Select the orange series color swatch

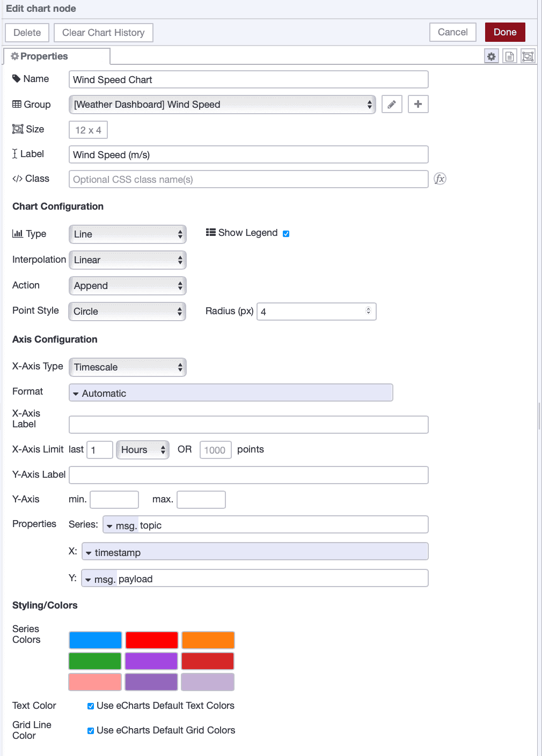208,640
